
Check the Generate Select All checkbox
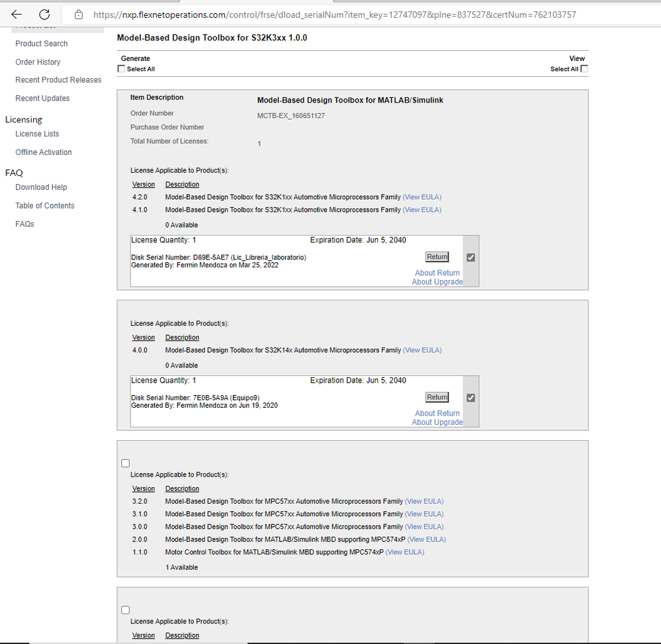pos(121,69)
